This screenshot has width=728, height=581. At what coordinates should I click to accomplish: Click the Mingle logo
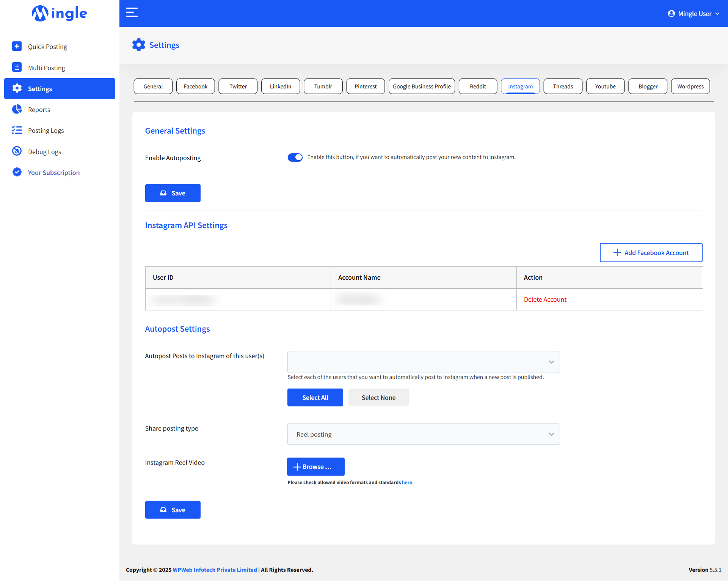pyautogui.click(x=60, y=13)
